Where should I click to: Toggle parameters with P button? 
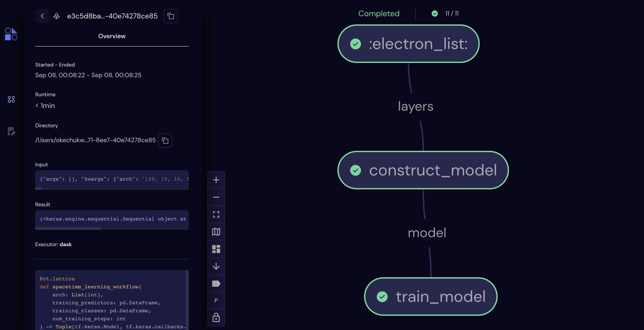point(216,300)
